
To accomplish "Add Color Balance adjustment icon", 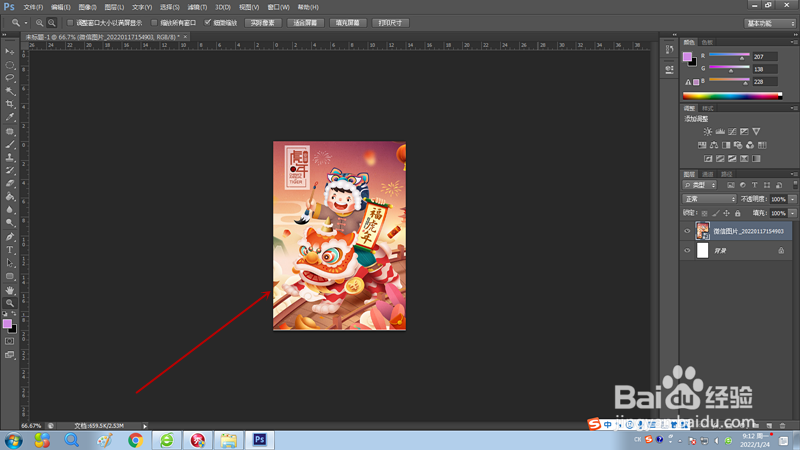I will click(714, 145).
